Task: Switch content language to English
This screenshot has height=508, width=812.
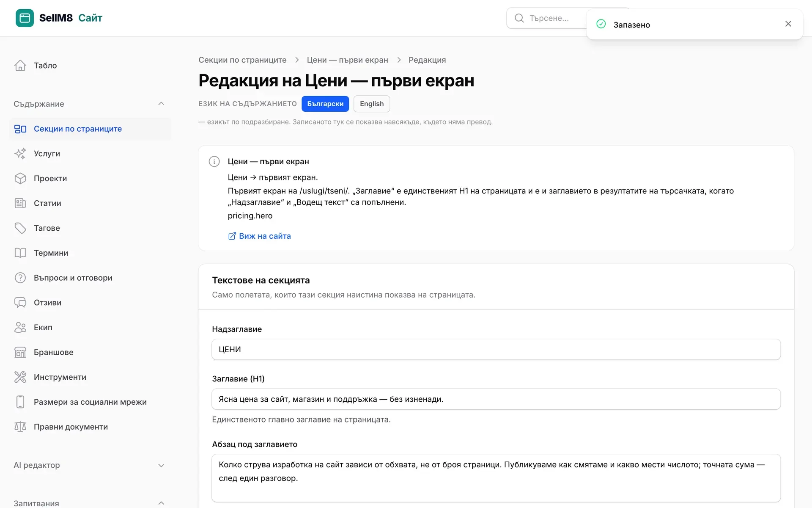Action: [372, 104]
